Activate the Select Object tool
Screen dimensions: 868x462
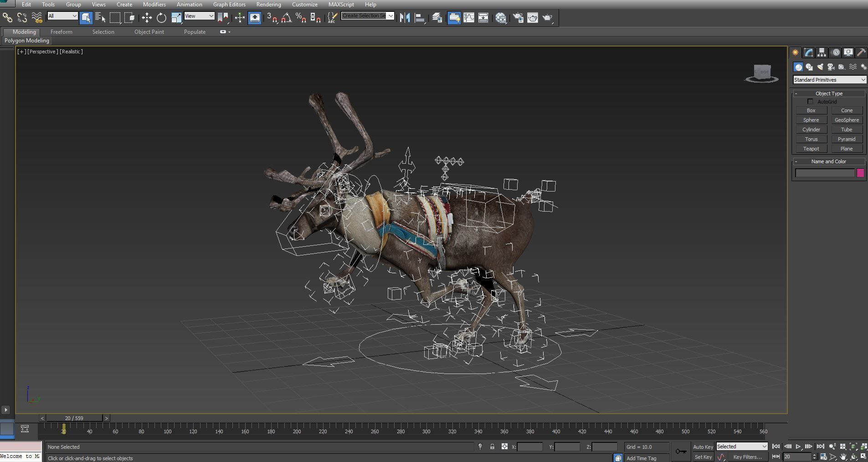(86, 18)
